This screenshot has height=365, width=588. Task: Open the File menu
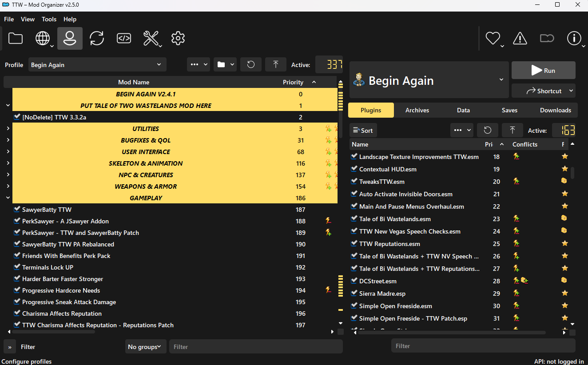(x=9, y=19)
